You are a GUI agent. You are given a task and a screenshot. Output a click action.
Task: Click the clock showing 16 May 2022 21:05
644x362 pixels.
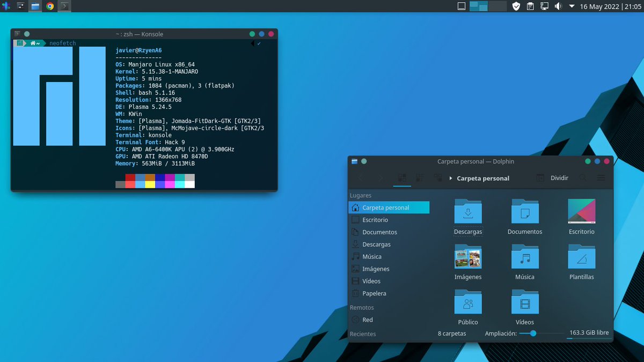pyautogui.click(x=610, y=6)
